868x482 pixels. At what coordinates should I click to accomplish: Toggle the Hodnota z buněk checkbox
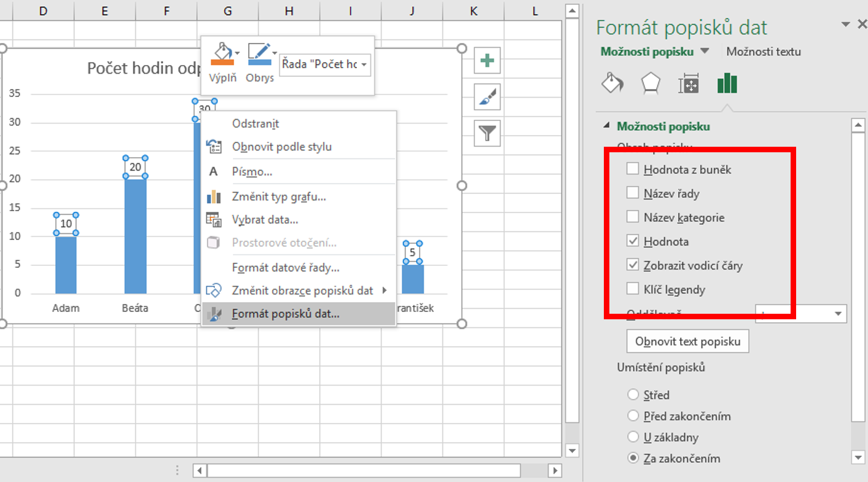pos(633,169)
